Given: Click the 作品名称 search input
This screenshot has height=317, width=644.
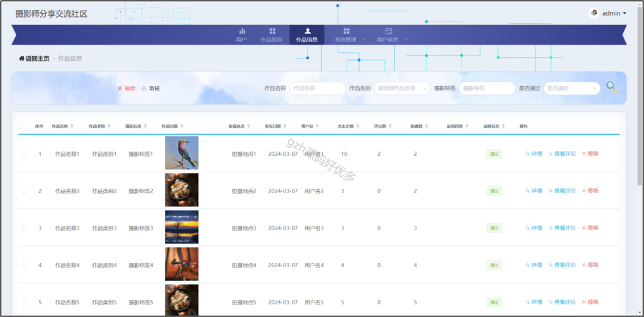Looking at the screenshot, I should point(317,88).
